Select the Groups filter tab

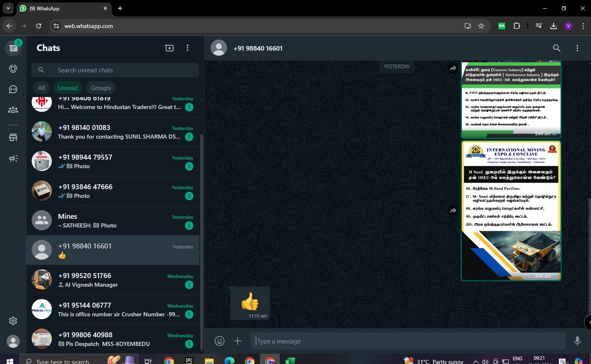(101, 88)
